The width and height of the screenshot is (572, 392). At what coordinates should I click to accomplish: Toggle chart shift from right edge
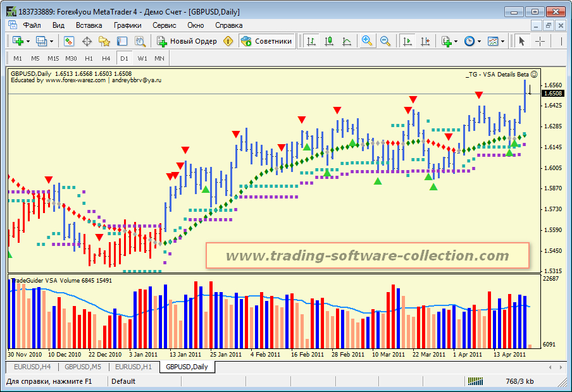point(425,41)
